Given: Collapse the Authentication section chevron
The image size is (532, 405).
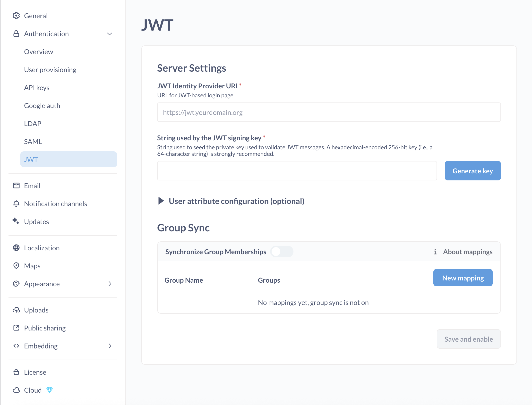Looking at the screenshot, I should [110, 34].
